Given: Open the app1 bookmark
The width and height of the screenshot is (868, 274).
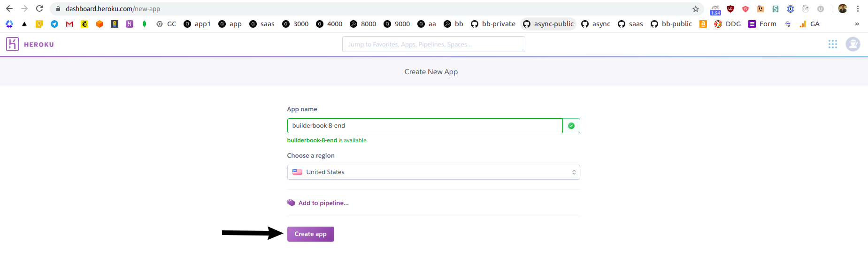Looking at the screenshot, I should click(x=197, y=24).
